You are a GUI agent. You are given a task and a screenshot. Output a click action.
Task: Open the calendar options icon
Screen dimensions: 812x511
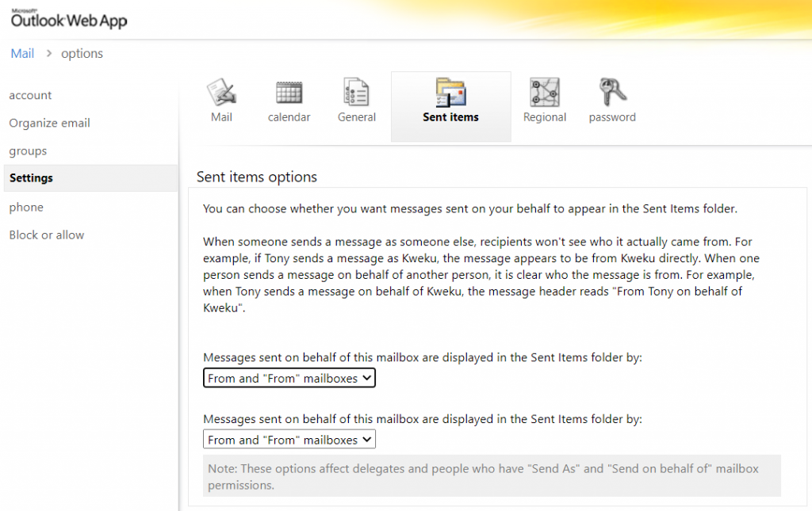(x=289, y=93)
